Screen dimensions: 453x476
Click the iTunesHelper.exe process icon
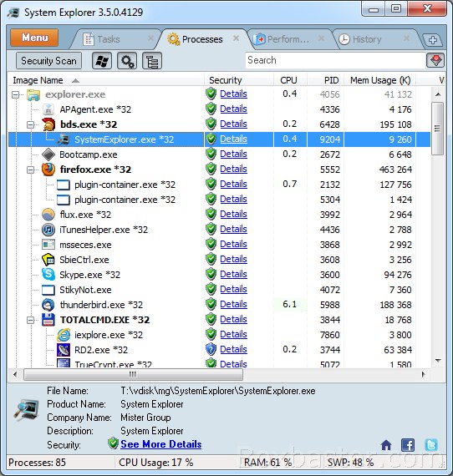[x=48, y=230]
